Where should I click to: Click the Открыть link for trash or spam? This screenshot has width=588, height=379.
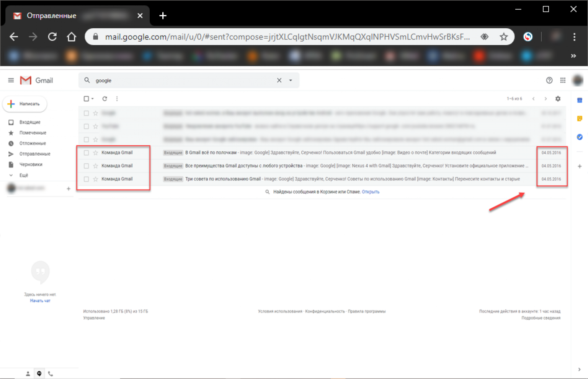tap(371, 192)
